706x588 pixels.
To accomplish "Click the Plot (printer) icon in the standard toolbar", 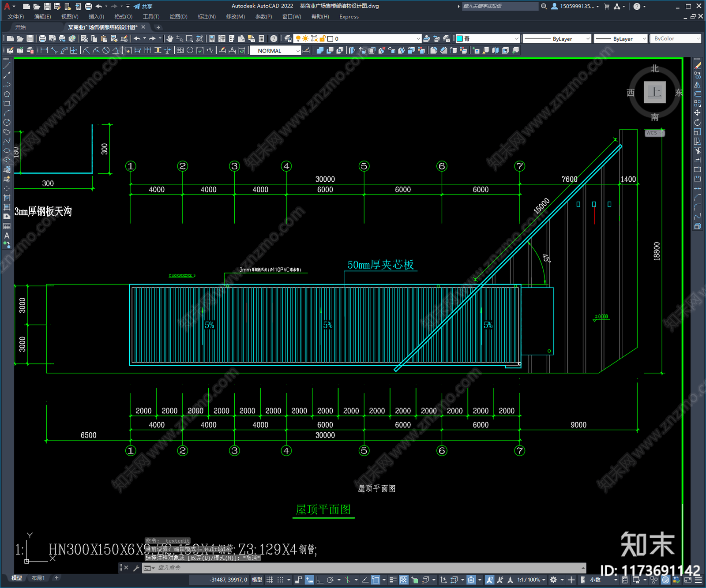I will tap(42, 39).
